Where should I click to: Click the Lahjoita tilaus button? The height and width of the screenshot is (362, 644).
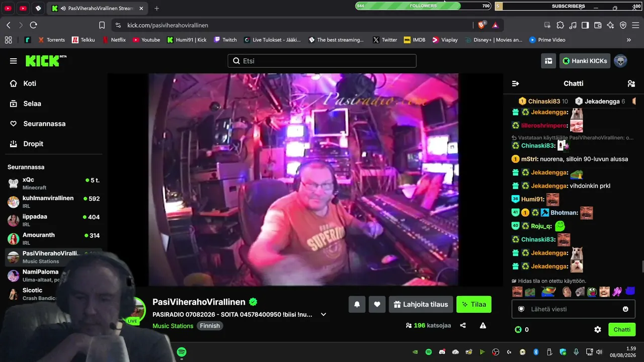[421, 304]
